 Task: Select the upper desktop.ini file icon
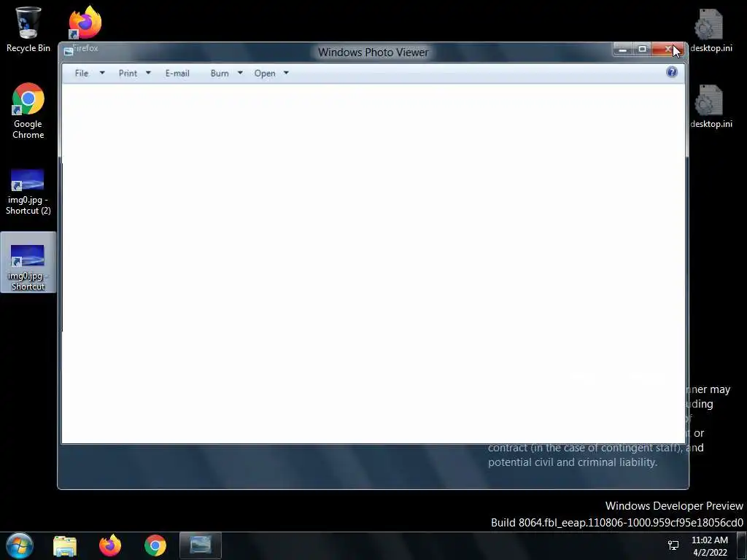pos(711,30)
